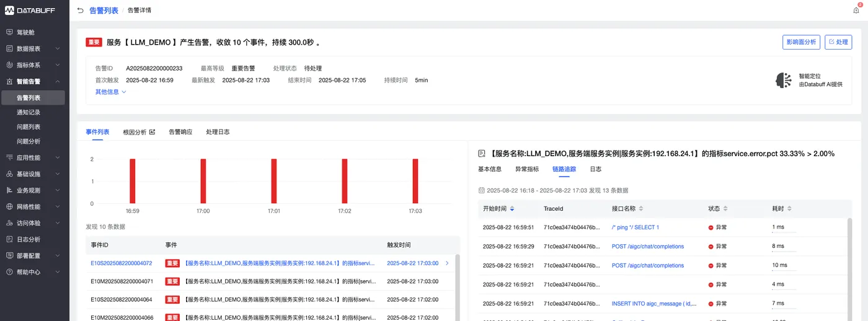Expand 指标体系 menu chevron
This screenshot has width=868, height=321.
pyautogui.click(x=57, y=64)
